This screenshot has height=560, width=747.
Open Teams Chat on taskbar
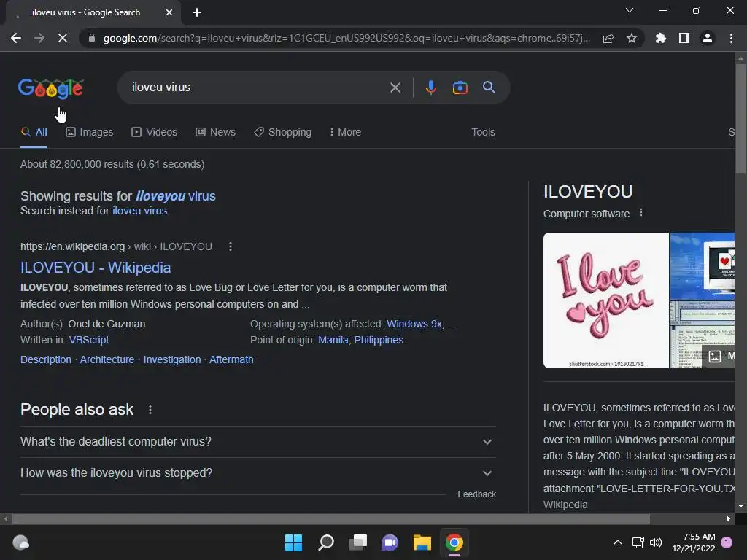(390, 542)
